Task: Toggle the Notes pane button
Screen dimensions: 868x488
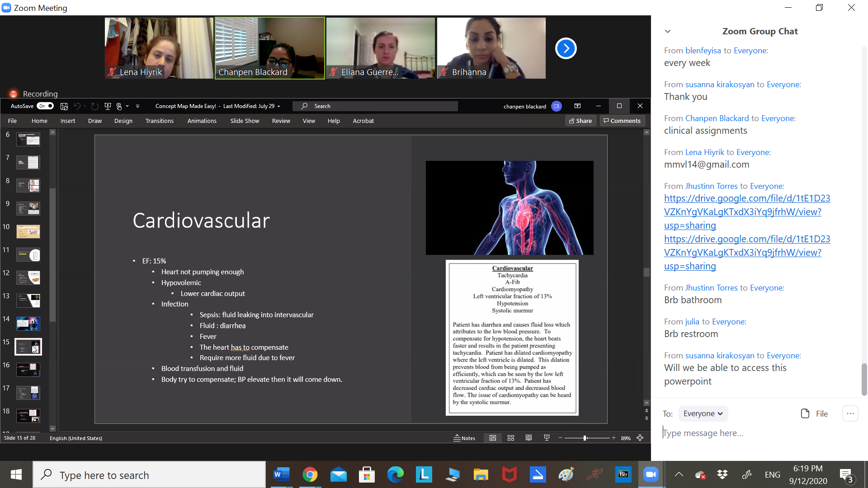Action: click(464, 438)
